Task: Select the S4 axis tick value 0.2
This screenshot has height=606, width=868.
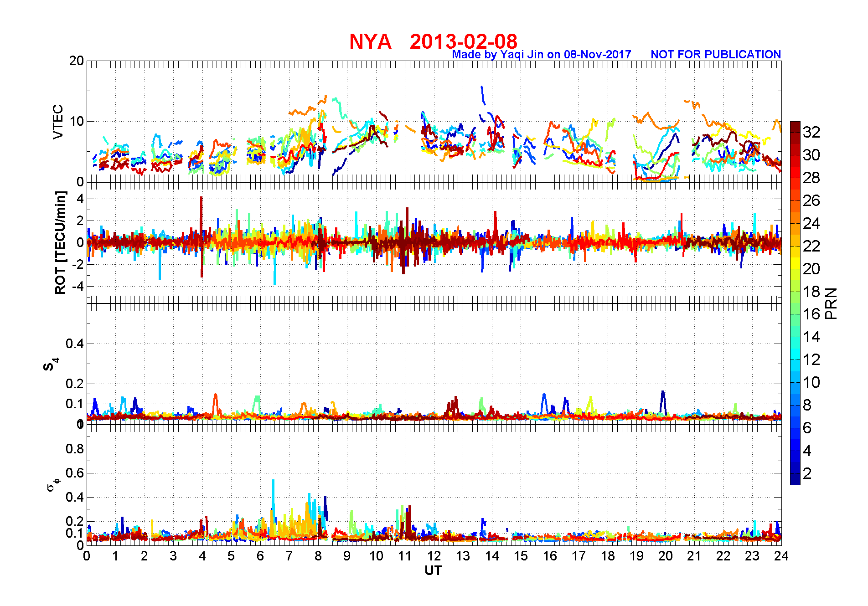Action: pos(75,384)
